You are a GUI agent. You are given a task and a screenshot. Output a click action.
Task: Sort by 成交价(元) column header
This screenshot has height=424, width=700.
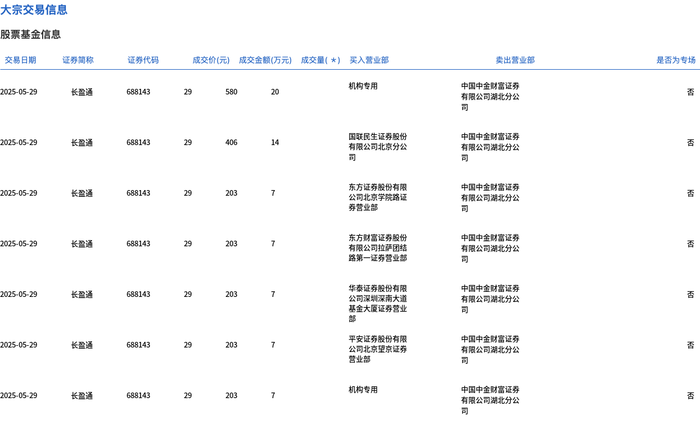[211, 60]
